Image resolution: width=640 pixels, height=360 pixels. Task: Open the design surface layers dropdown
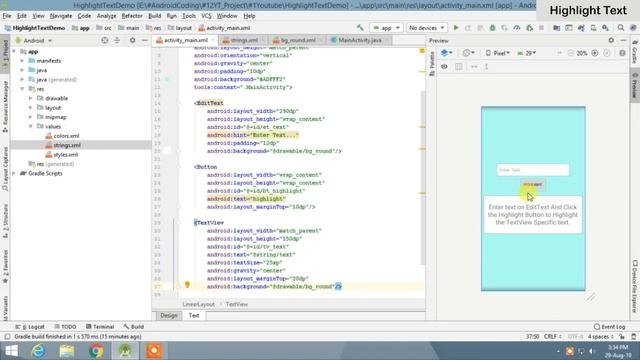(x=447, y=53)
